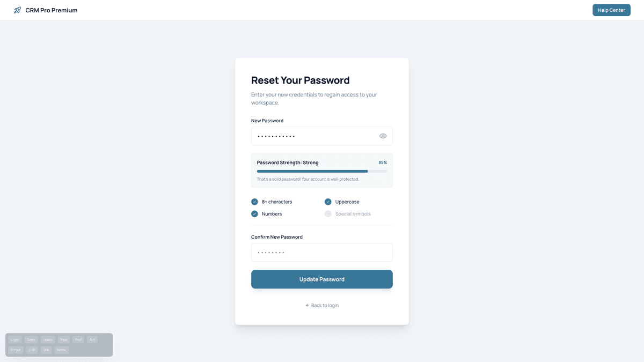Open the Reset chip
Viewport: 644px width, 362px height.
[61, 350]
